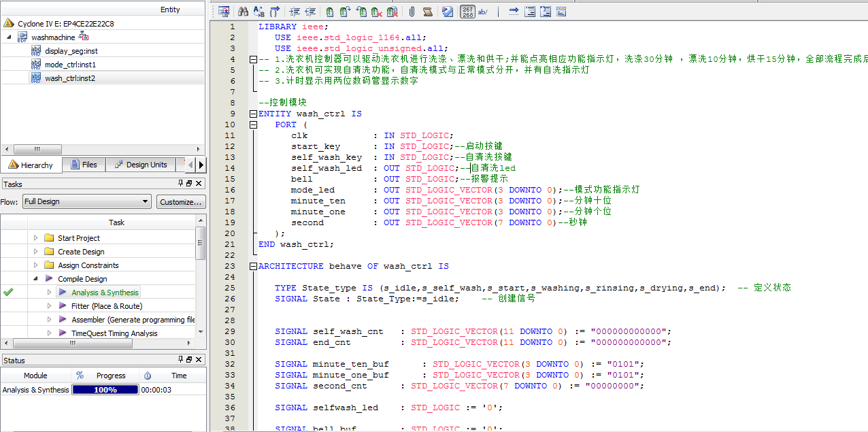Collapse the ARCHITECTURE behave code block

[254, 267]
